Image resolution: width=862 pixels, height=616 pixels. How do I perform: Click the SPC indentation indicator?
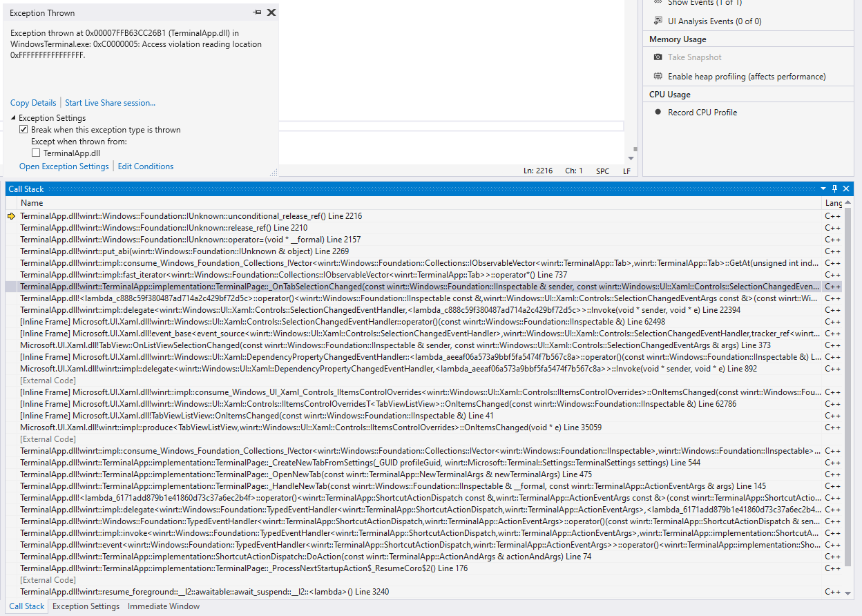click(603, 171)
